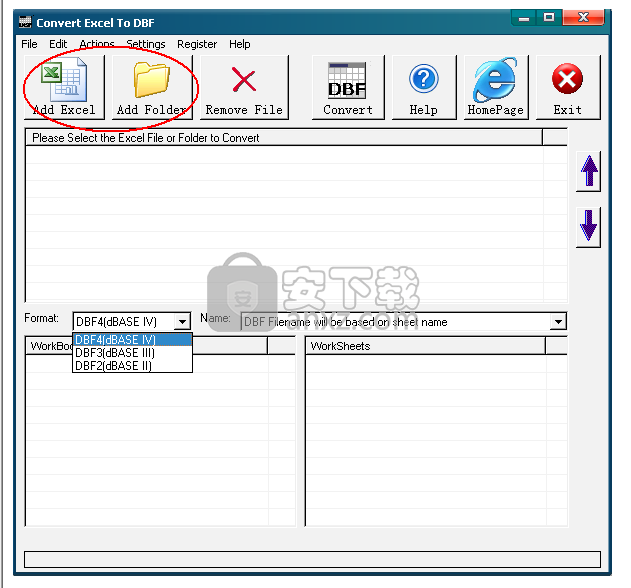Viewport: 631px width, 588px height.
Task: Open the Register menu
Action: coord(197,44)
